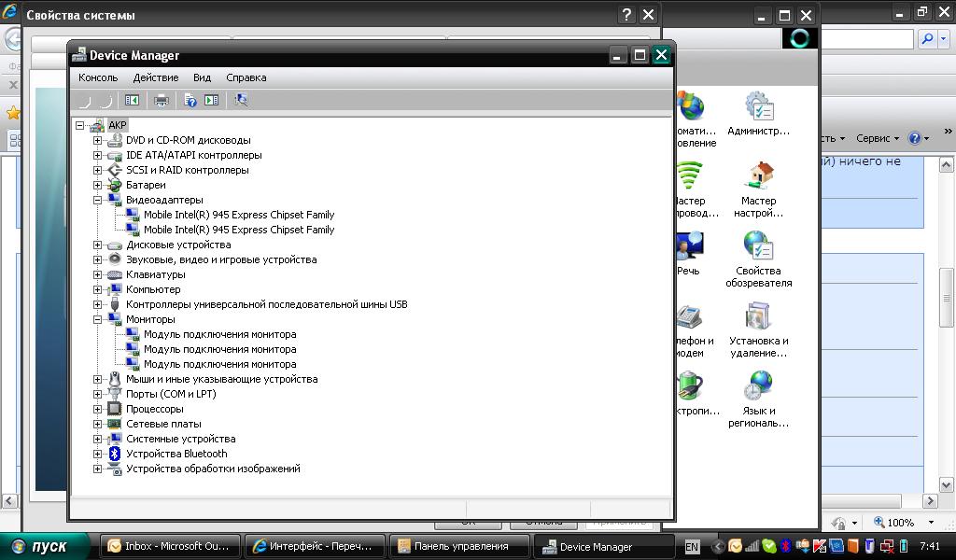The height and width of the screenshot is (560, 956).
Task: Open wireless network wizard icon in Control Panel
Action: [x=695, y=189]
